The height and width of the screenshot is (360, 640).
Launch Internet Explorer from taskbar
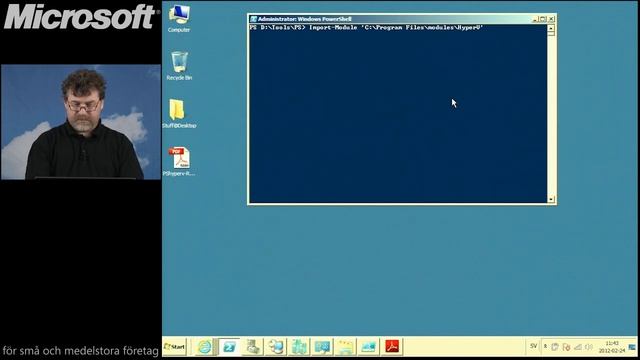coord(204,347)
